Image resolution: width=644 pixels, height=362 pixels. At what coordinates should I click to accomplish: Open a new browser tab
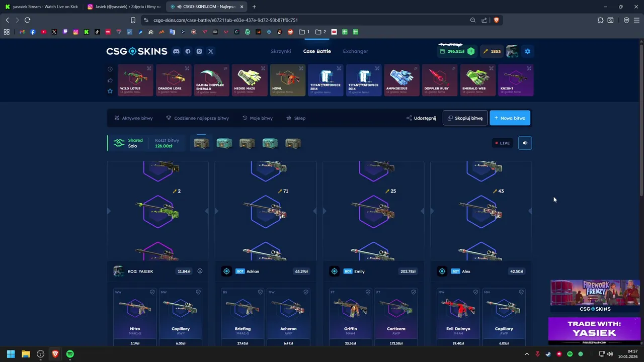[x=254, y=7]
